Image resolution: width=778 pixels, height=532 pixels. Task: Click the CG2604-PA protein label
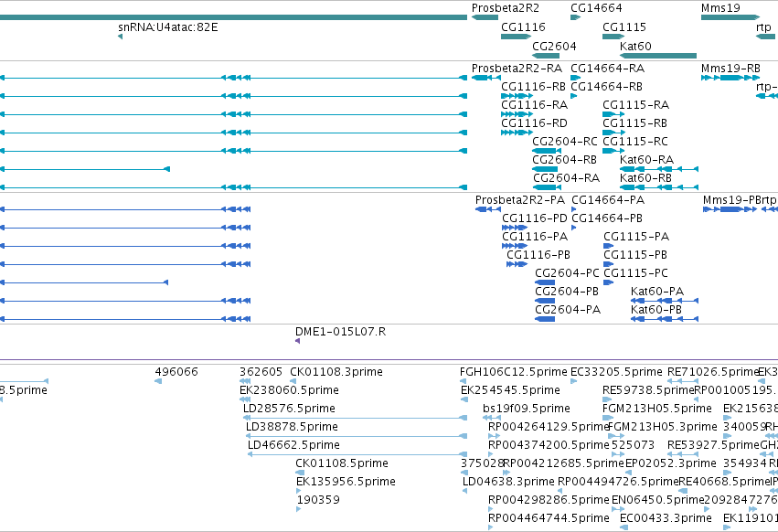tap(568, 311)
